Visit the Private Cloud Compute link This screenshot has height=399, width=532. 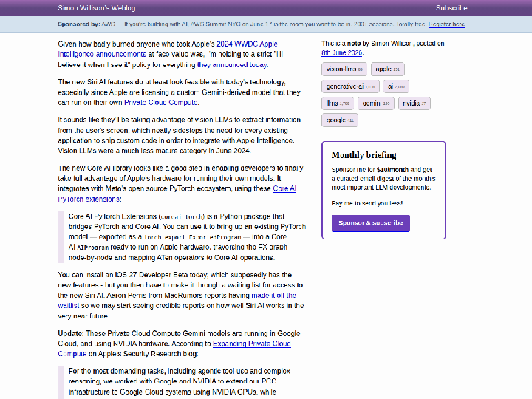[161, 103]
